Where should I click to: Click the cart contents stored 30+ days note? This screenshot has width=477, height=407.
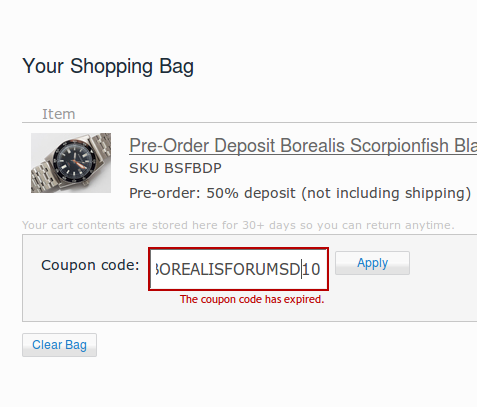pyautogui.click(x=238, y=225)
